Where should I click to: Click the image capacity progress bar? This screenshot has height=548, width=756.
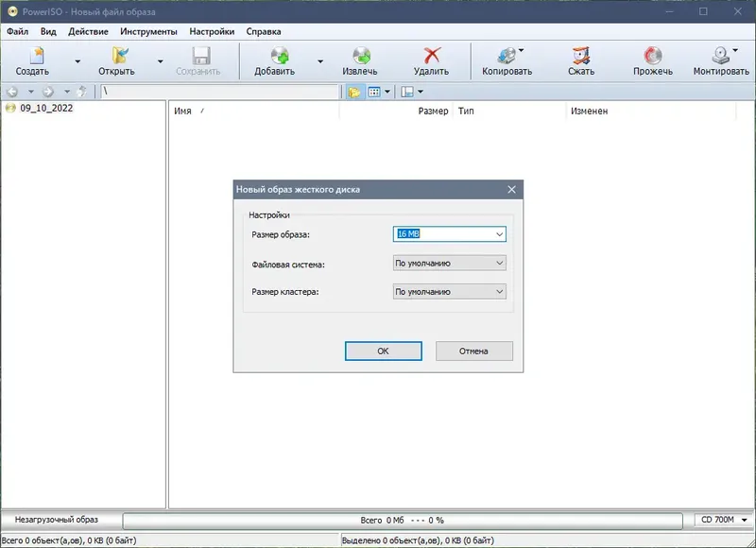(403, 521)
